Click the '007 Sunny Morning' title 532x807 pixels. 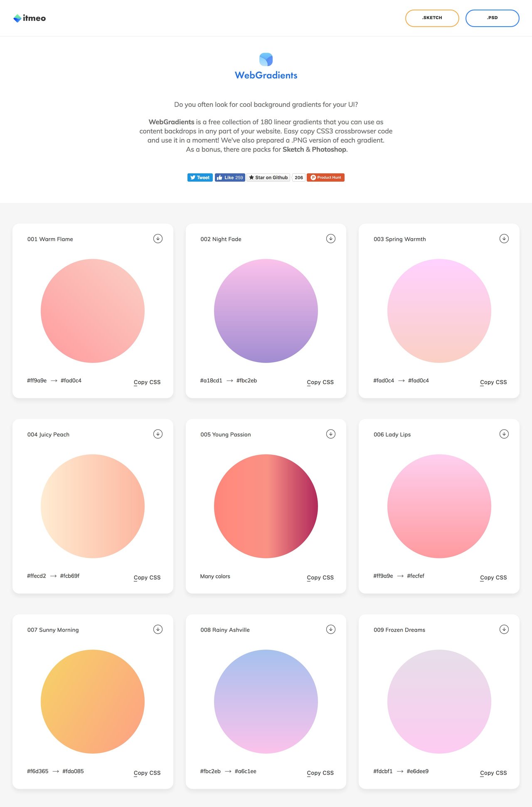click(x=53, y=630)
